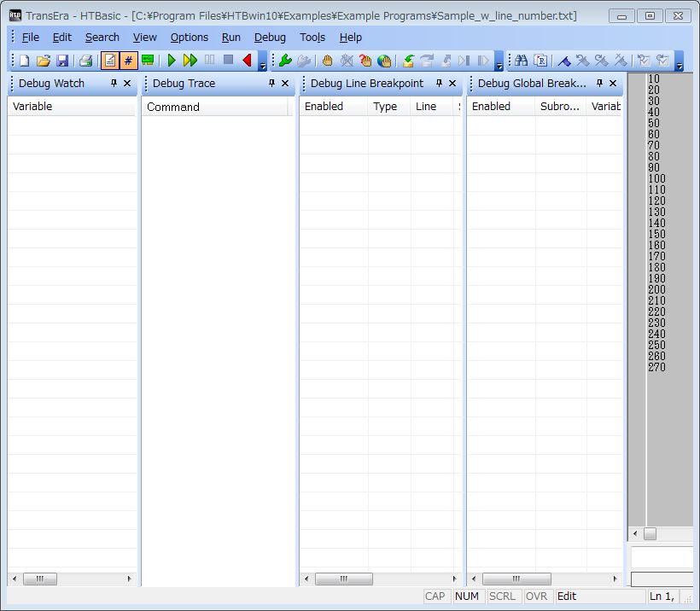
Task: Open the Edit menu
Action: pyautogui.click(x=62, y=37)
